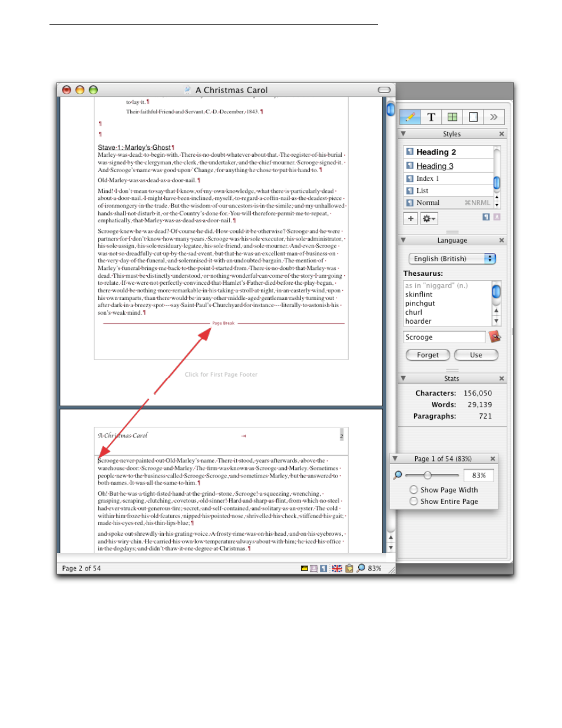The height and width of the screenshot is (728, 562).
Task: Add a new style with plus button
Action: coord(411,219)
